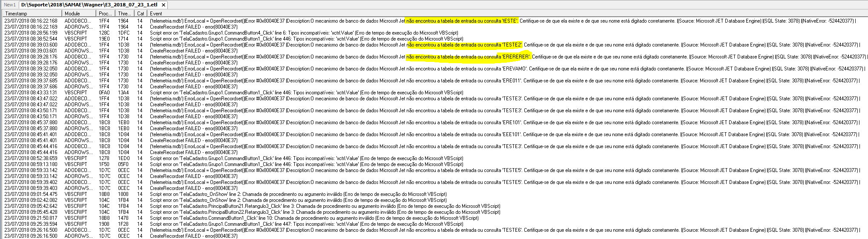
Task: Select process ID cell 19E0
Action: click(104, 39)
